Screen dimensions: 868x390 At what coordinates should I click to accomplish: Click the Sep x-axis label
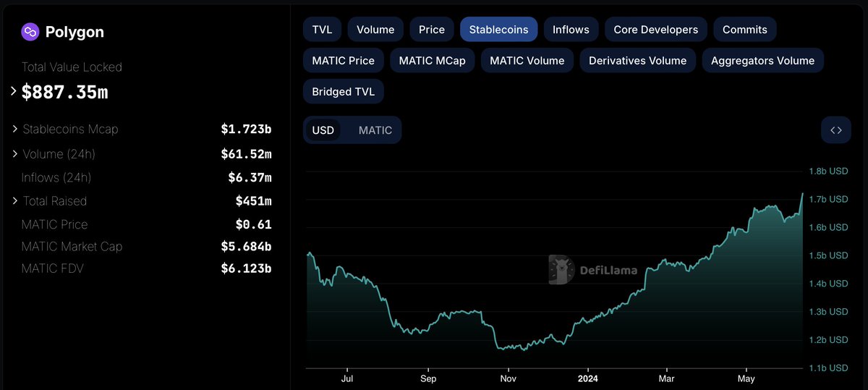[428, 378]
